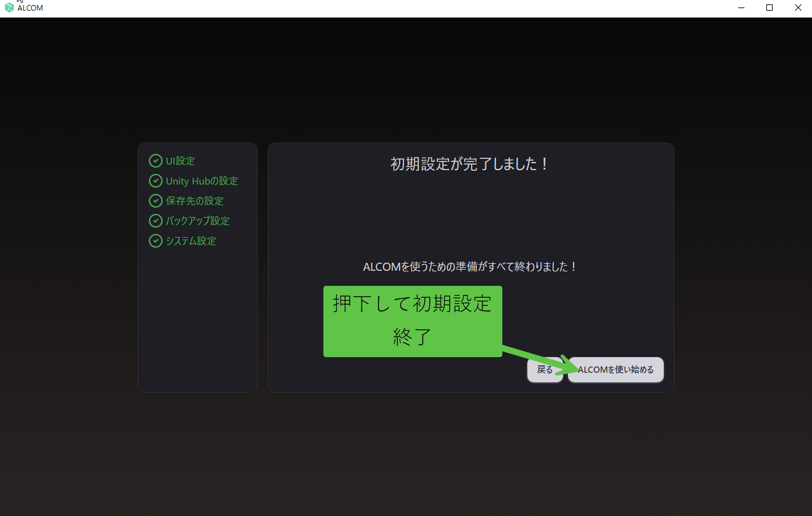The height and width of the screenshot is (516, 812).
Task: Select the Unity Hubの設定 step label
Action: pyautogui.click(x=202, y=181)
